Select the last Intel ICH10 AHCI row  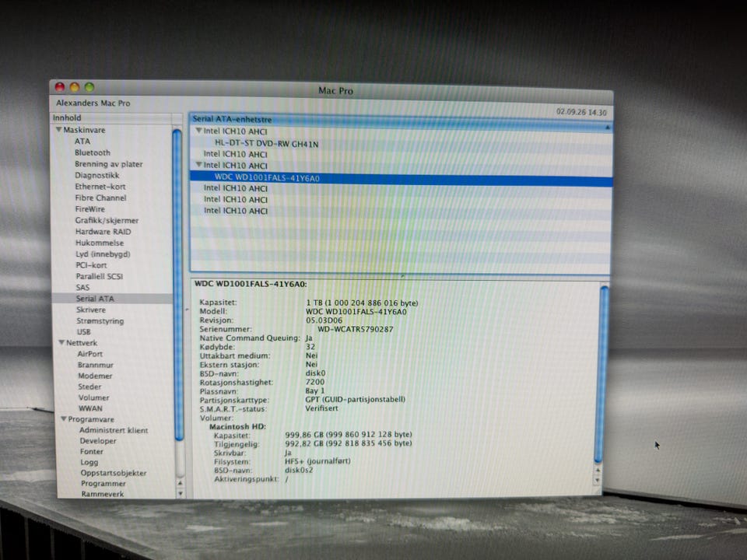(236, 211)
